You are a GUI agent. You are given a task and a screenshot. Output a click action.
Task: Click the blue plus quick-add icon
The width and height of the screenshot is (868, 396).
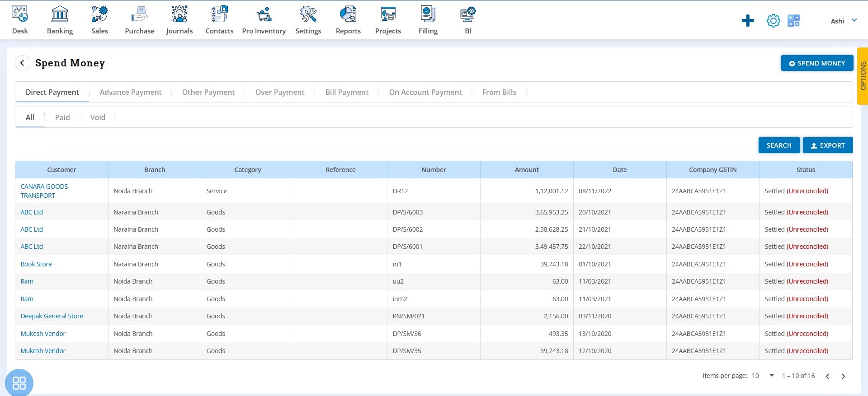748,21
